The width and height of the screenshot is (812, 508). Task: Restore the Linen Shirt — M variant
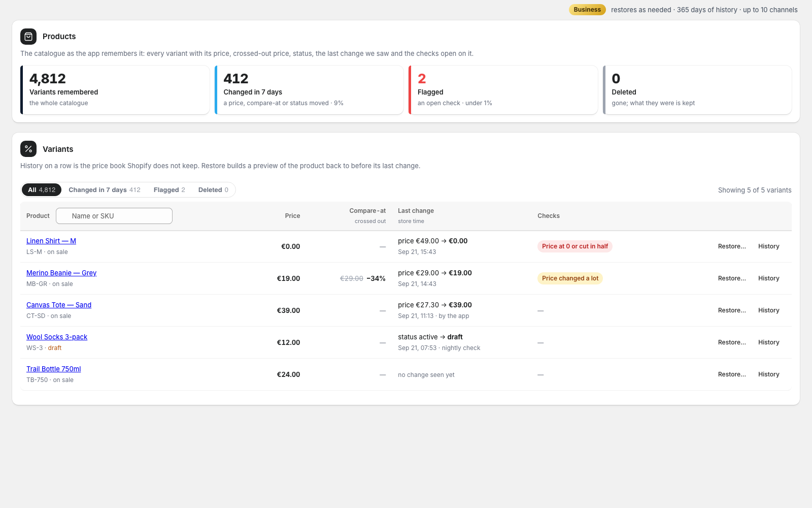(x=732, y=246)
